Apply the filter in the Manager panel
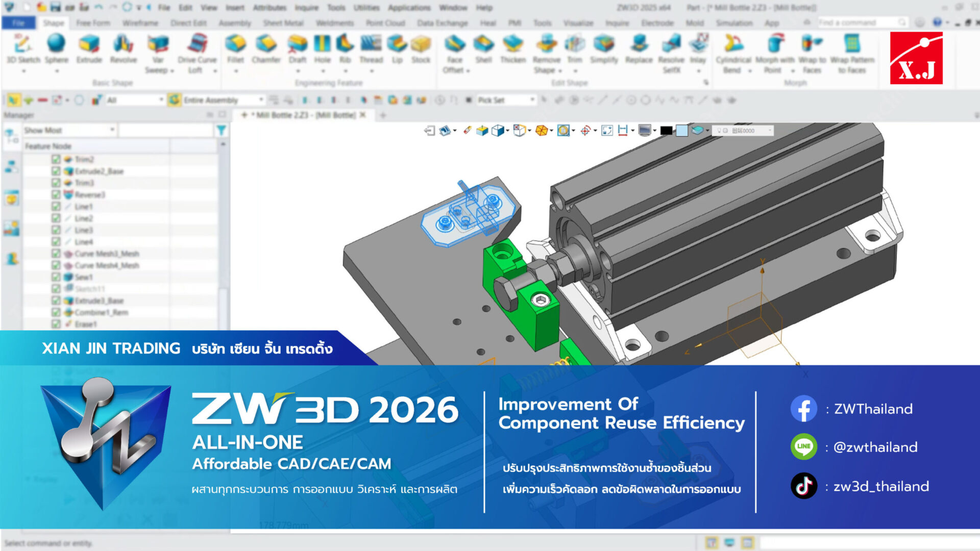Image resolution: width=980 pixels, height=551 pixels. pos(220,130)
